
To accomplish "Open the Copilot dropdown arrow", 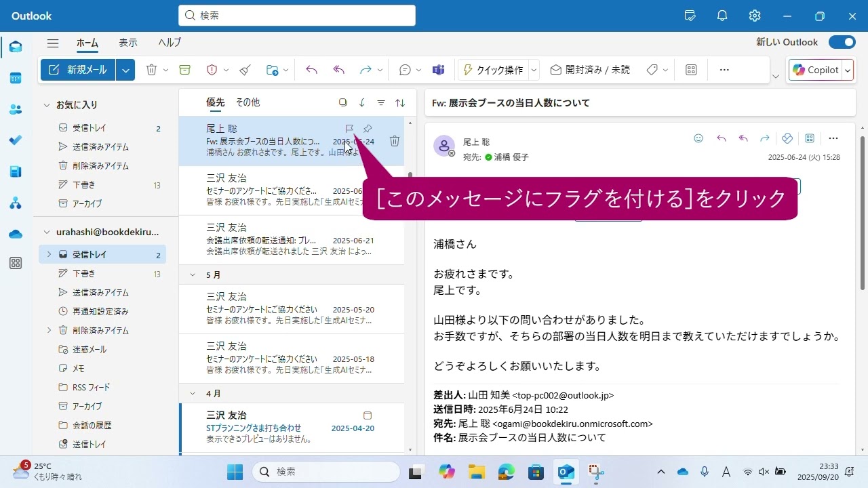I will point(848,70).
